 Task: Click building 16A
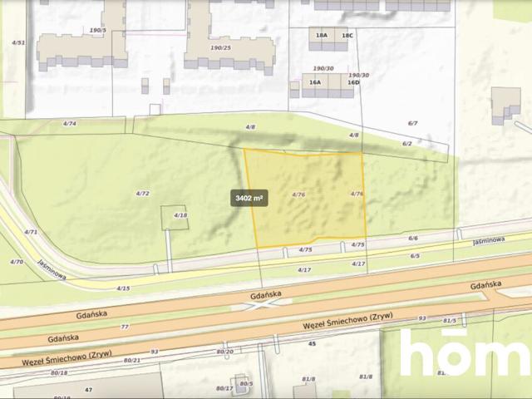pyautogui.click(x=315, y=82)
